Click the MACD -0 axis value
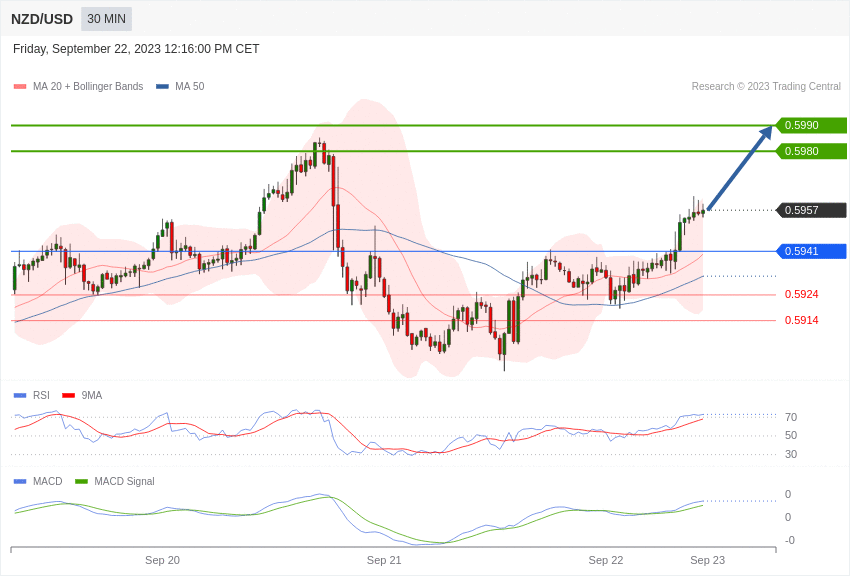 click(x=790, y=540)
